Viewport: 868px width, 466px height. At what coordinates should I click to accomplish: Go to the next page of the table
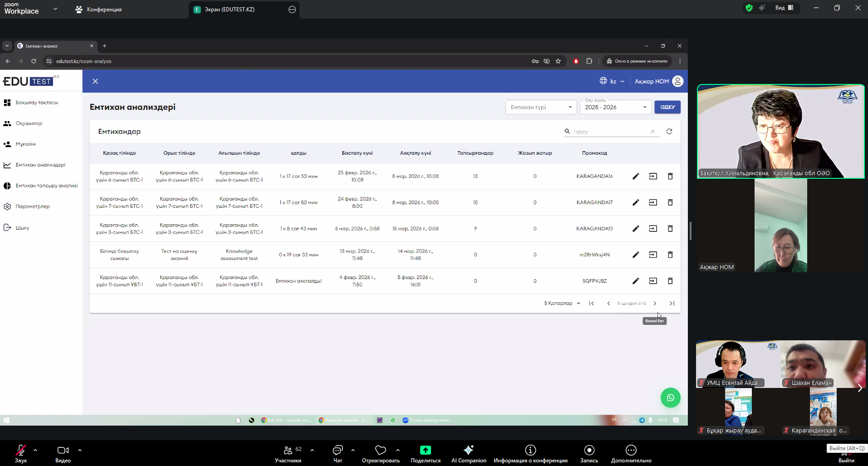point(655,304)
